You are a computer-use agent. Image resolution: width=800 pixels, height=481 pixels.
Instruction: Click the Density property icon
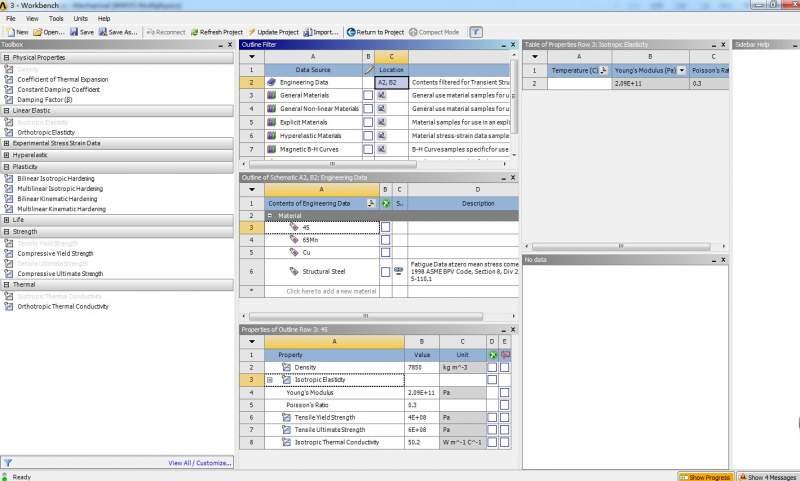tap(286, 367)
